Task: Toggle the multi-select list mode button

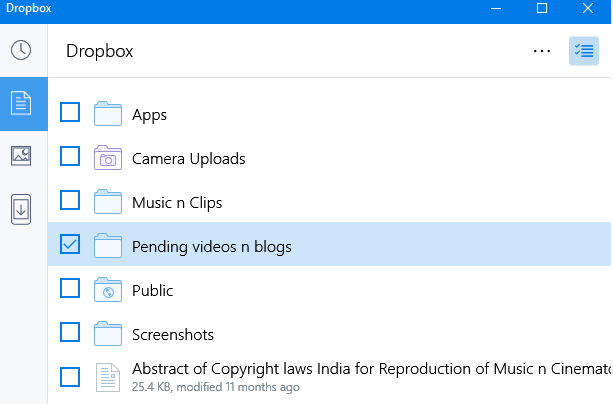Action: [583, 51]
